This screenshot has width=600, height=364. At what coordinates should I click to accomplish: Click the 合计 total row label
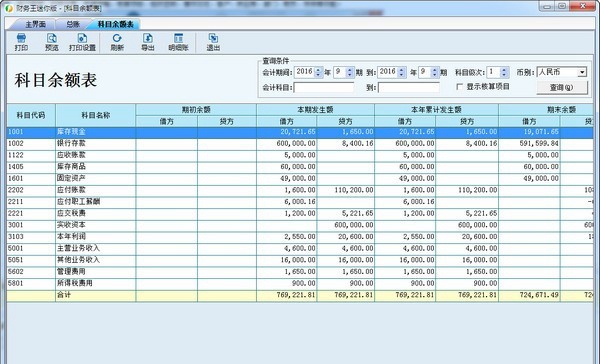(x=64, y=295)
